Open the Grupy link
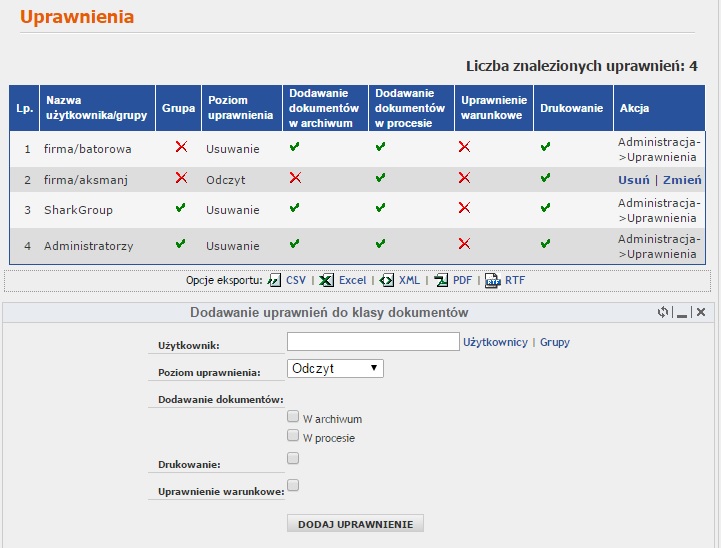The height and width of the screenshot is (548, 721). tap(555, 342)
